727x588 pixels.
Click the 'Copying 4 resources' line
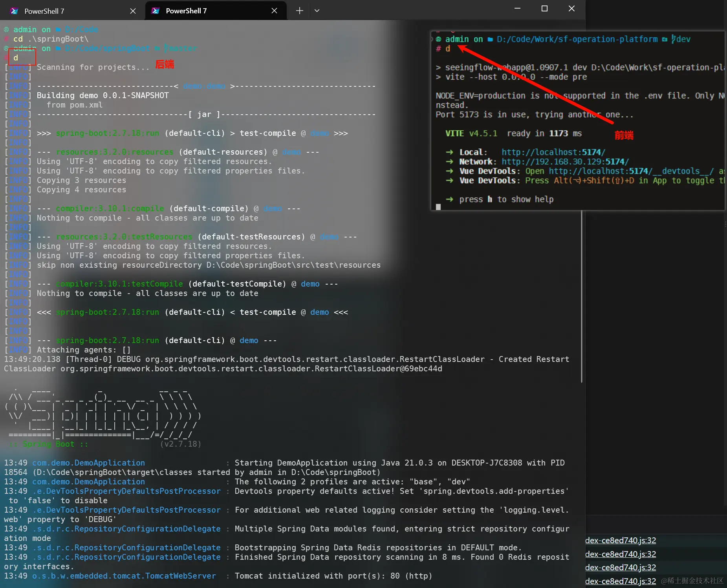click(82, 190)
